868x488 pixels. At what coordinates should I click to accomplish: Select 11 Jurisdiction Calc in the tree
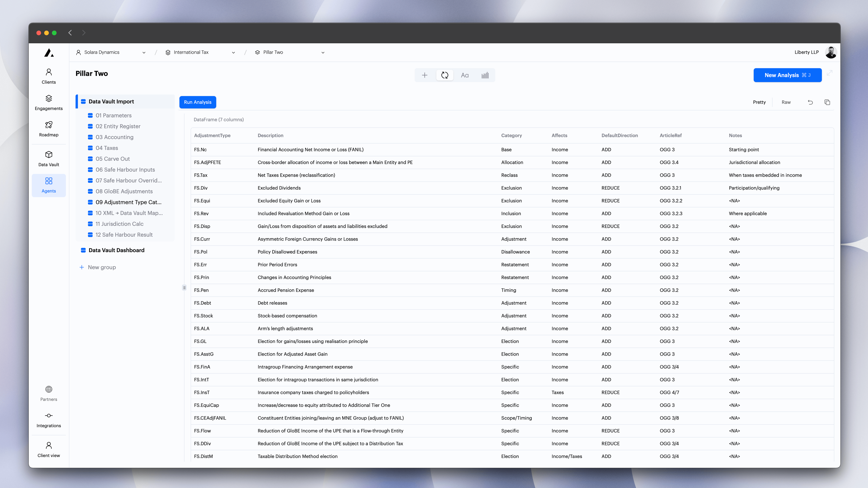(119, 224)
